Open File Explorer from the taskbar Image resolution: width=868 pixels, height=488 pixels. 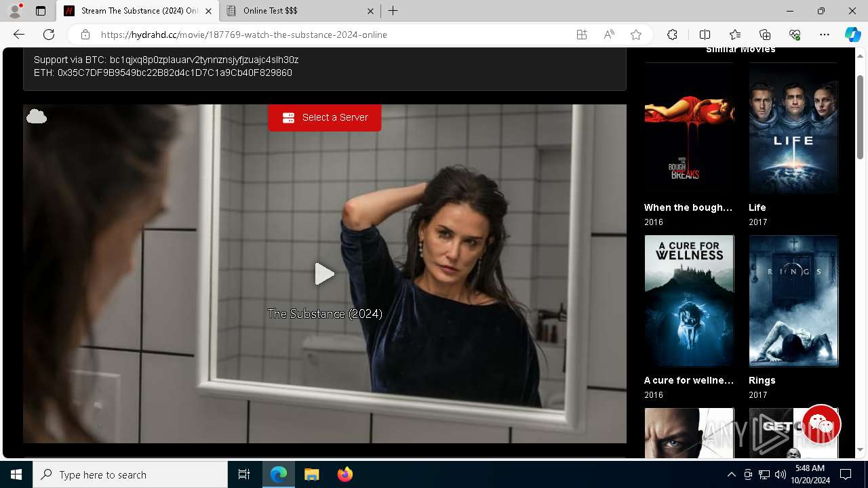(312, 474)
